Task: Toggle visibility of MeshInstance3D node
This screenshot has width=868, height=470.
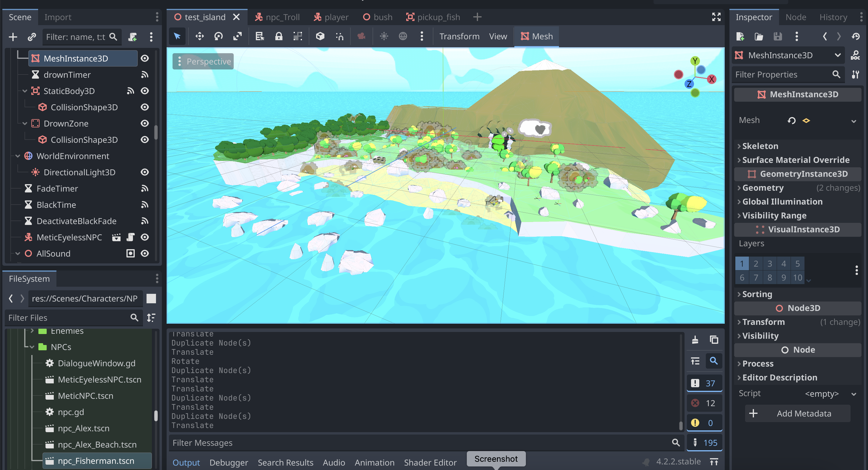Action: (x=144, y=58)
